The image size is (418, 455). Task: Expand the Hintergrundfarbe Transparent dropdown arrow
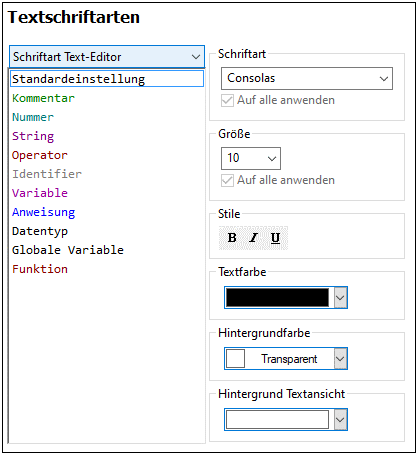(340, 359)
